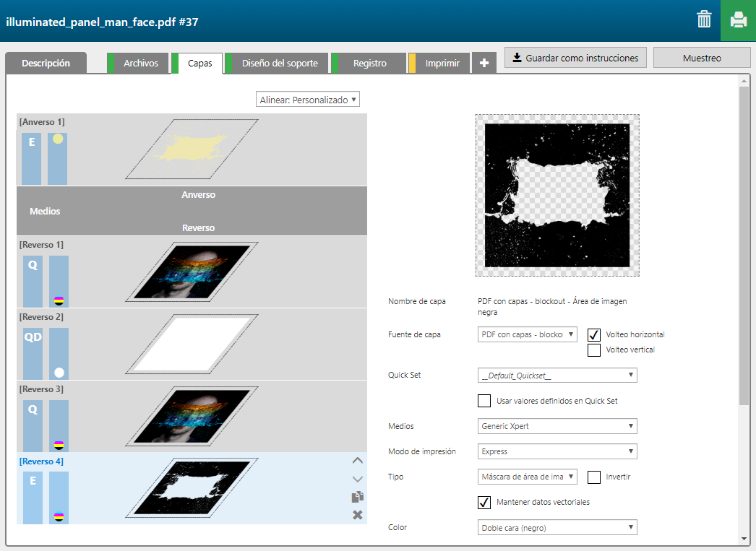Screen dimensions: 756x551
Task: Click Guardar como instrucciones button
Action: click(x=575, y=58)
